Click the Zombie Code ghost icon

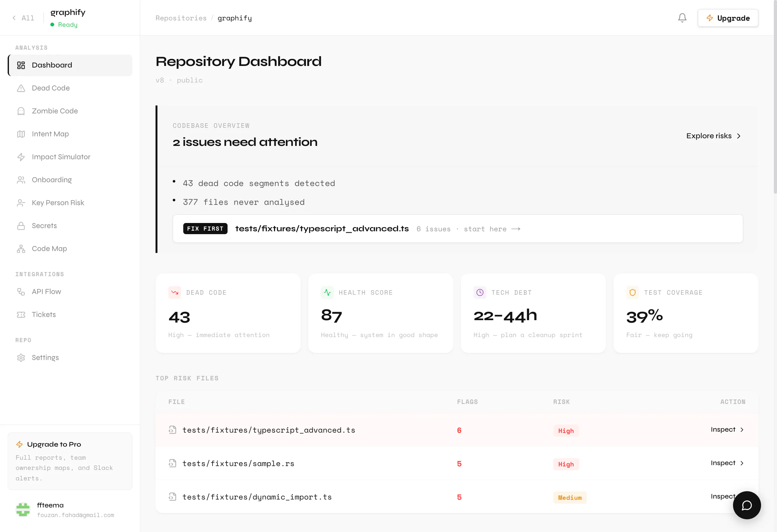(21, 111)
